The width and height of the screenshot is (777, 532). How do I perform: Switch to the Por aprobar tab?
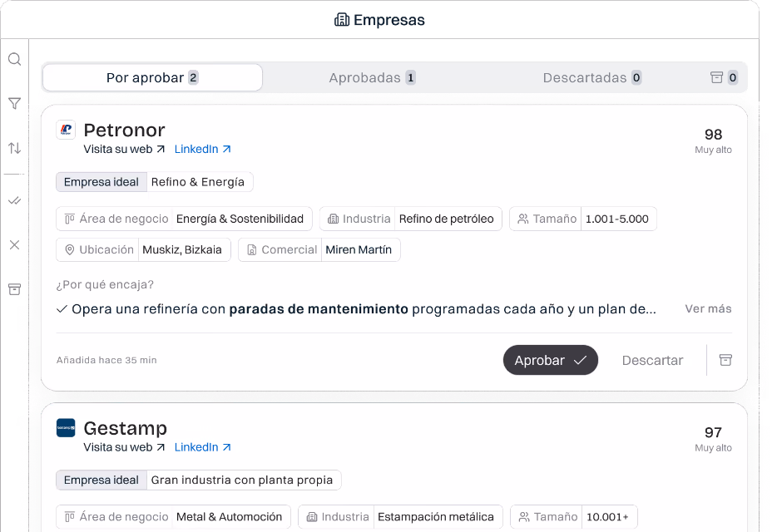(x=152, y=78)
